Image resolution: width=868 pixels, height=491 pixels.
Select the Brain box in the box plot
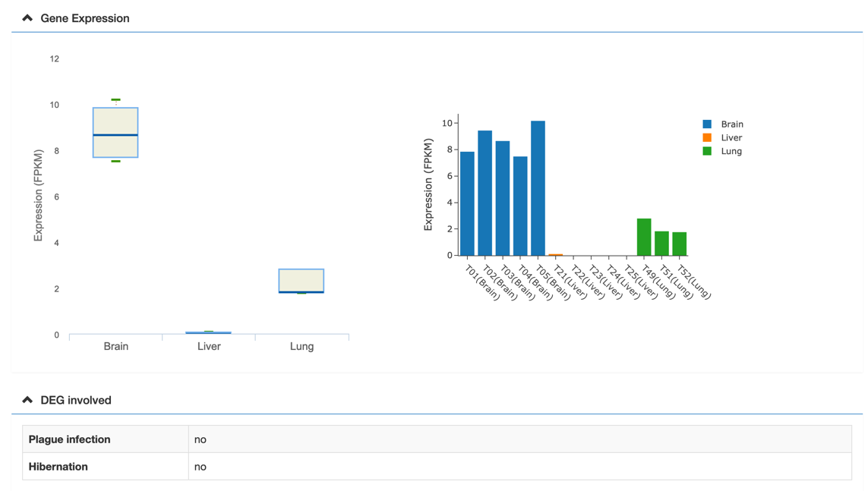(x=115, y=133)
